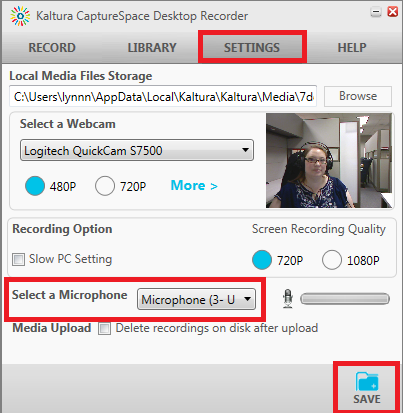Click the webcam preview thumbnail
403x413 pixels.
click(329, 160)
